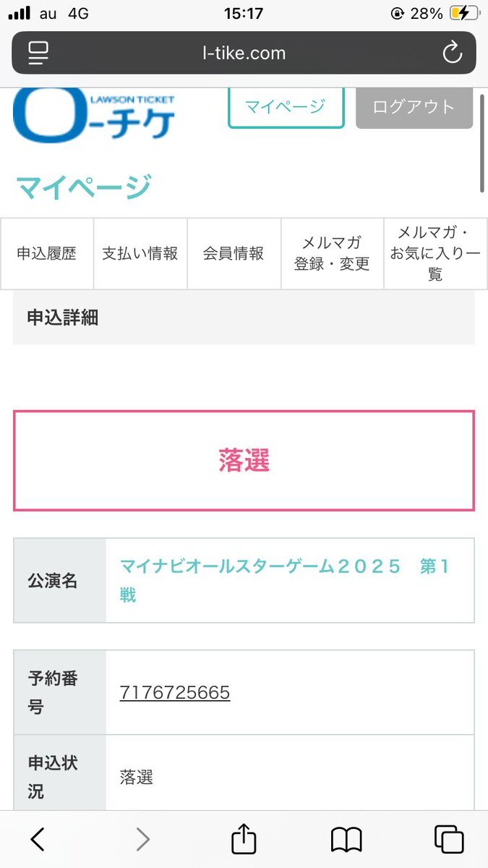Screen dimensions: 488x868
Task: Tap the Safari page format menu icon
Action: pos(38,53)
